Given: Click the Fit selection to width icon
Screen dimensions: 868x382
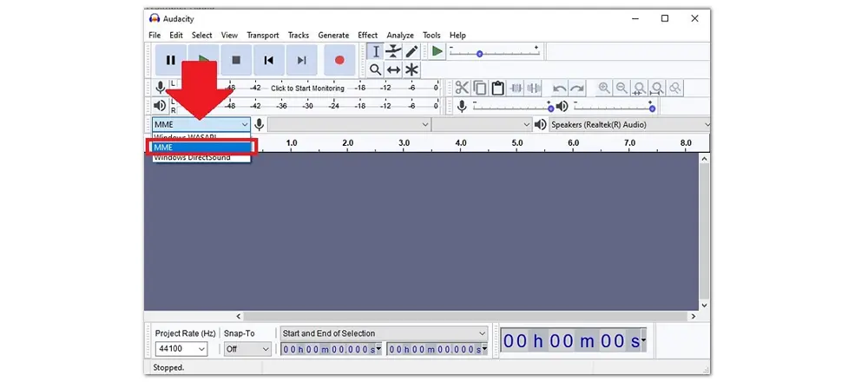Looking at the screenshot, I should coord(640,88).
